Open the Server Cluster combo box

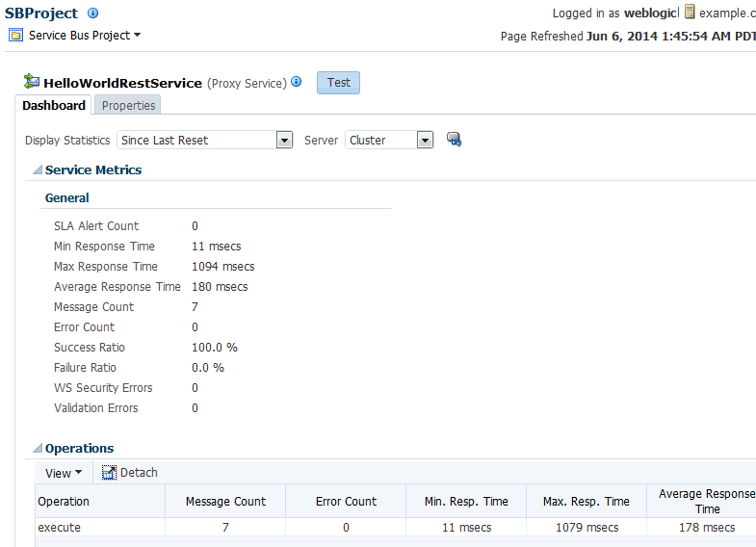tap(389, 141)
